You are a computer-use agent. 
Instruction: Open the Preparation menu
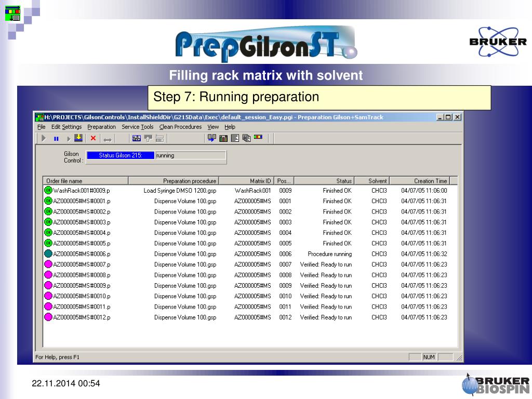tap(101, 127)
